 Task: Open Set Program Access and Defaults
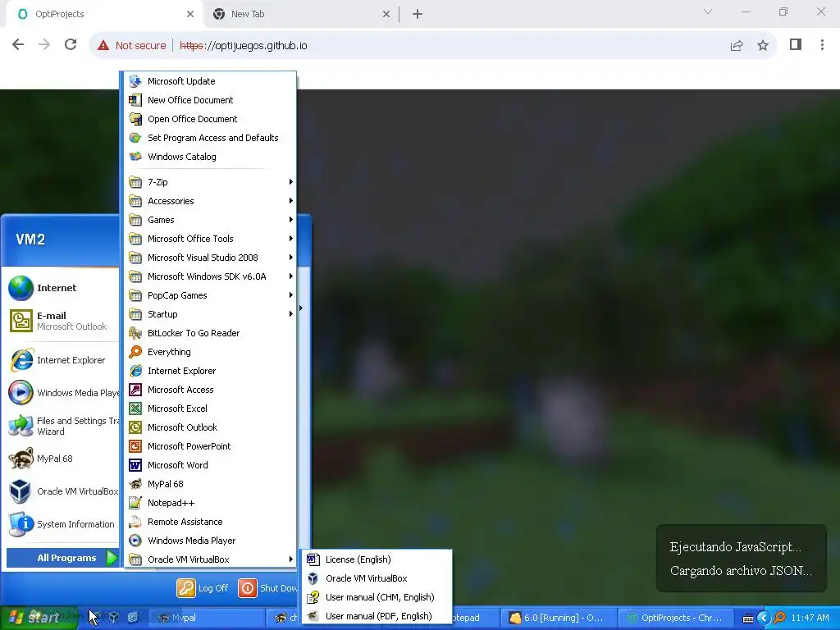click(x=210, y=138)
